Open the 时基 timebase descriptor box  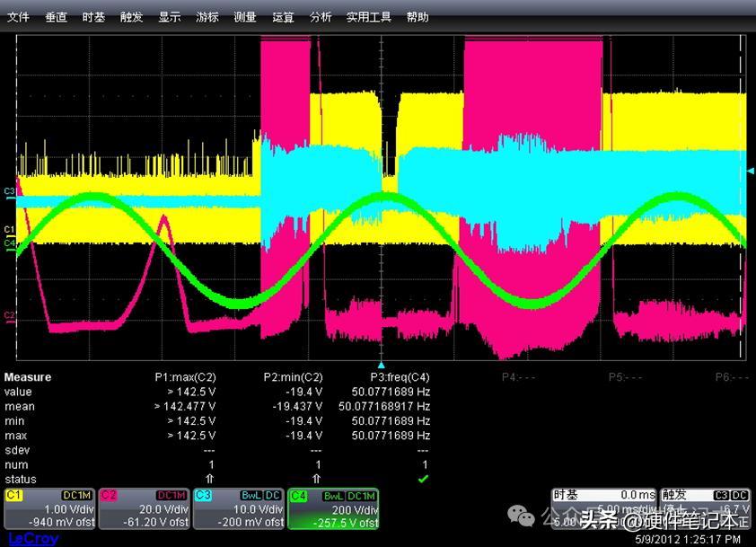(604, 508)
